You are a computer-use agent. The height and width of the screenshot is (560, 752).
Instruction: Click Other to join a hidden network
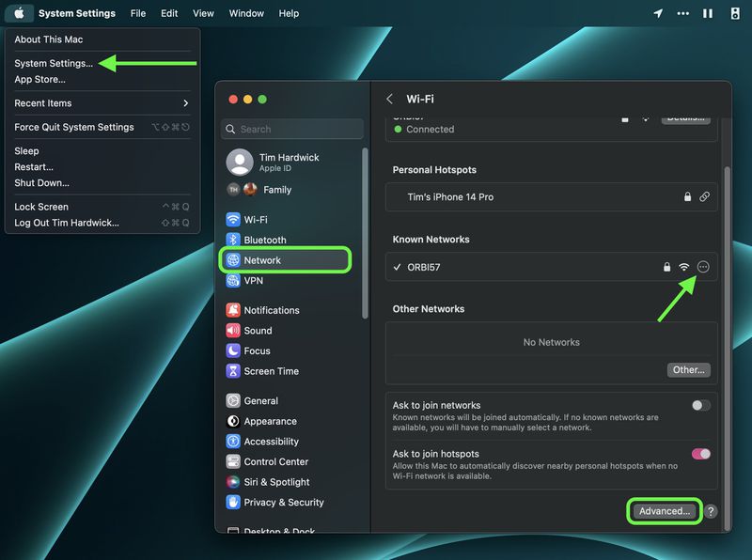click(689, 369)
